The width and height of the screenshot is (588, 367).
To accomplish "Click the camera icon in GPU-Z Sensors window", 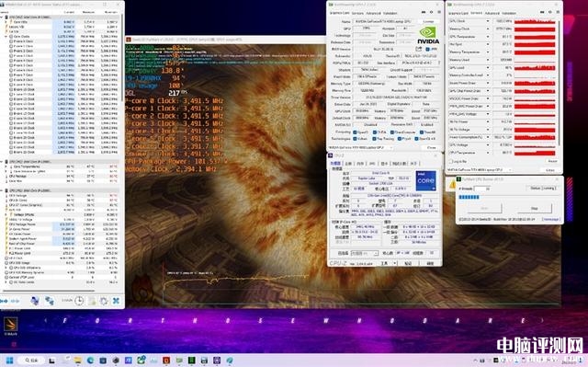I will coord(541,12).
